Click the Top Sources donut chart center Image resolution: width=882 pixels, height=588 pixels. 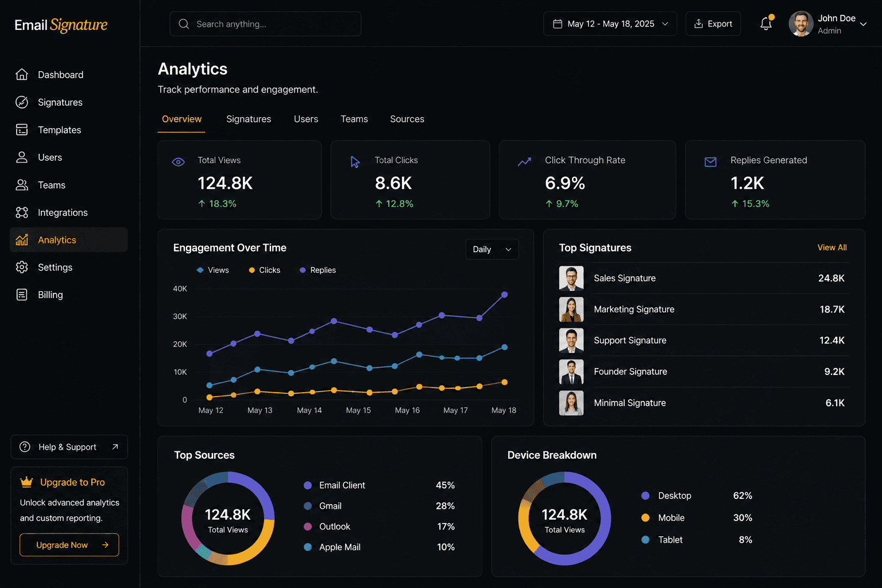(x=228, y=519)
